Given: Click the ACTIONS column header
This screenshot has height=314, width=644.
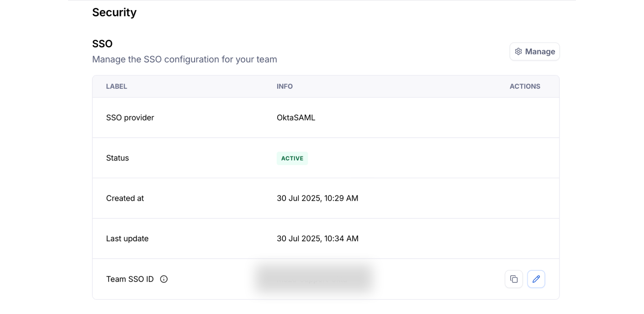Looking at the screenshot, I should point(525,86).
